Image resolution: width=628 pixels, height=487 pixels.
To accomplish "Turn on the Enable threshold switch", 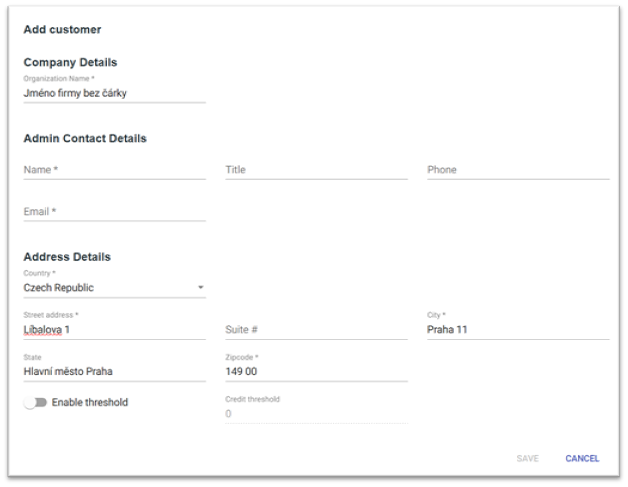I will pyautogui.click(x=35, y=403).
